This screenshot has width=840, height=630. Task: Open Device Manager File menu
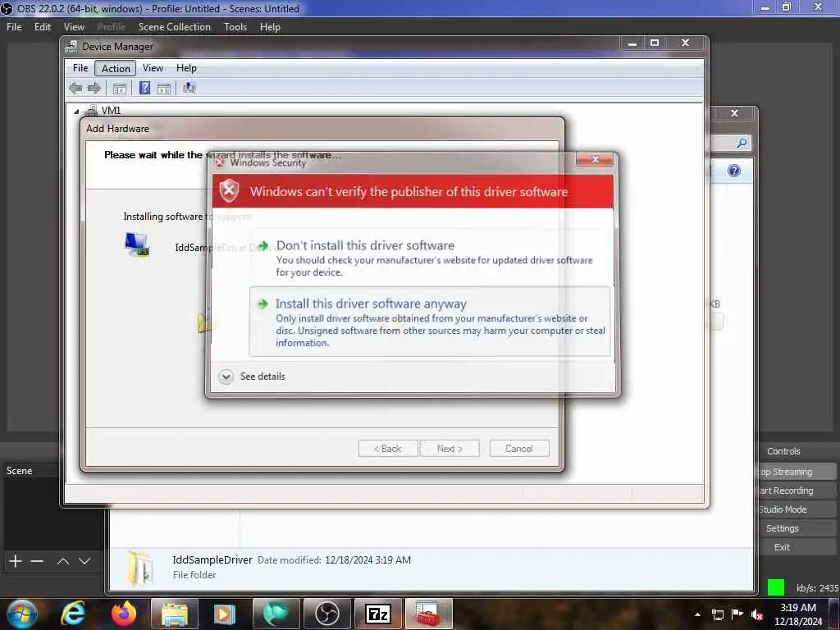[80, 68]
